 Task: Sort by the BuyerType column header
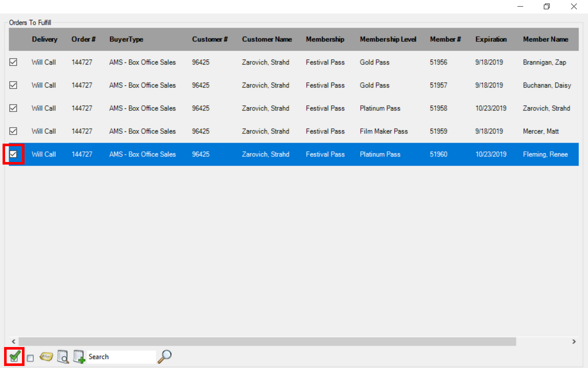(126, 39)
